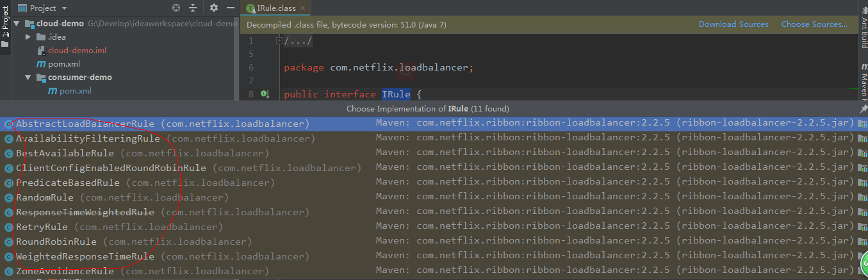868x280 pixels.
Task: Select cloud-demo root project label
Action: pyautogui.click(x=60, y=24)
